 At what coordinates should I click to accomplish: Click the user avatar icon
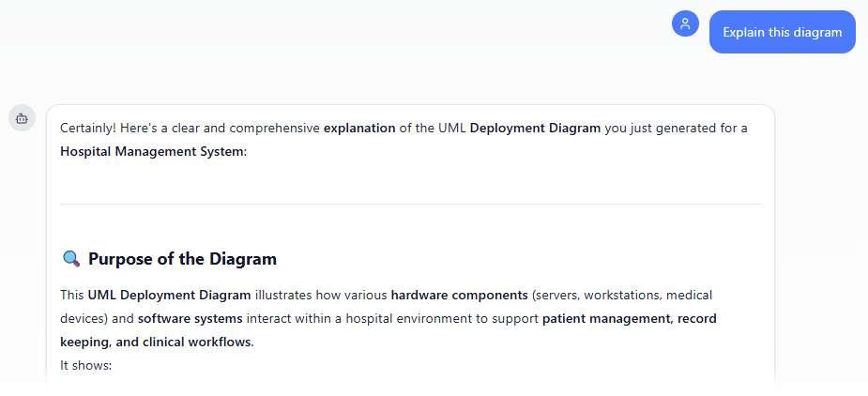(x=685, y=24)
